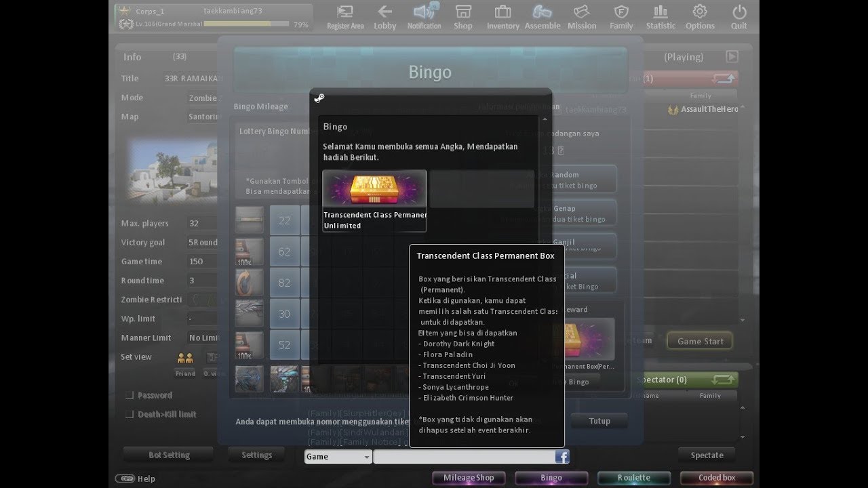
Task: Click the Spectate button
Action: 707,455
